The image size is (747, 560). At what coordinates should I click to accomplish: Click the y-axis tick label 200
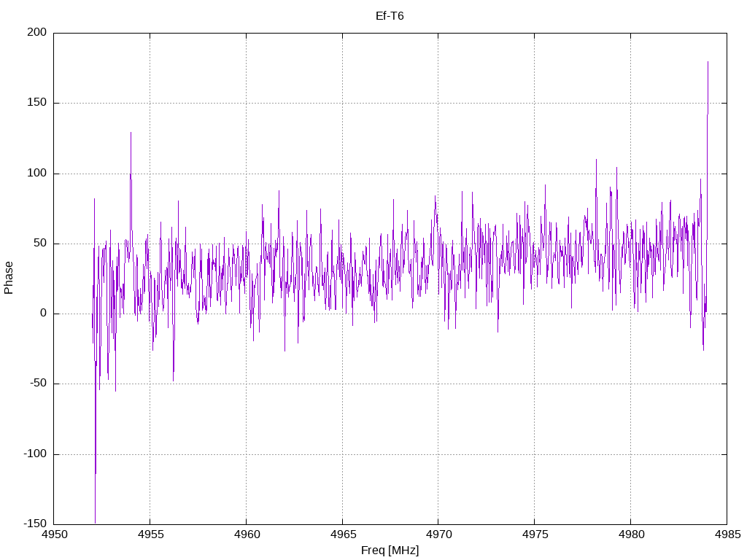pos(37,32)
